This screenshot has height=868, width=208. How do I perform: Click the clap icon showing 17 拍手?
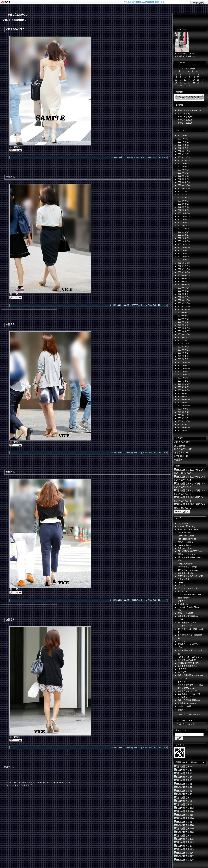[16, 445]
